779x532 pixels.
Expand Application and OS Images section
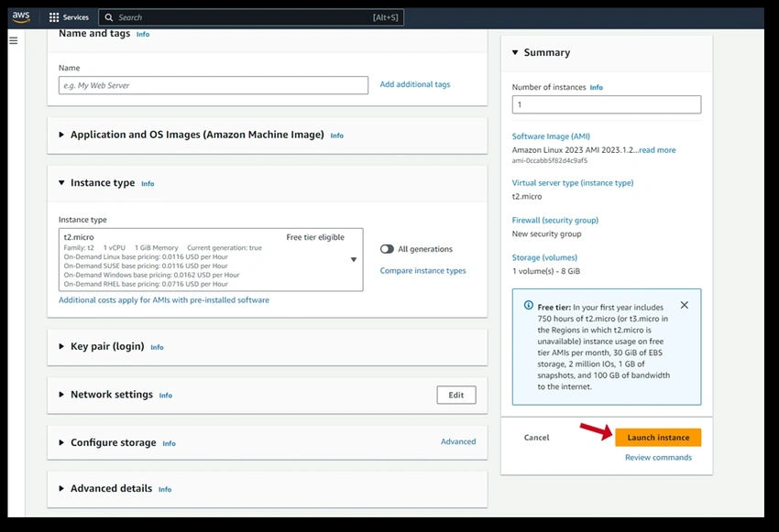tap(61, 135)
